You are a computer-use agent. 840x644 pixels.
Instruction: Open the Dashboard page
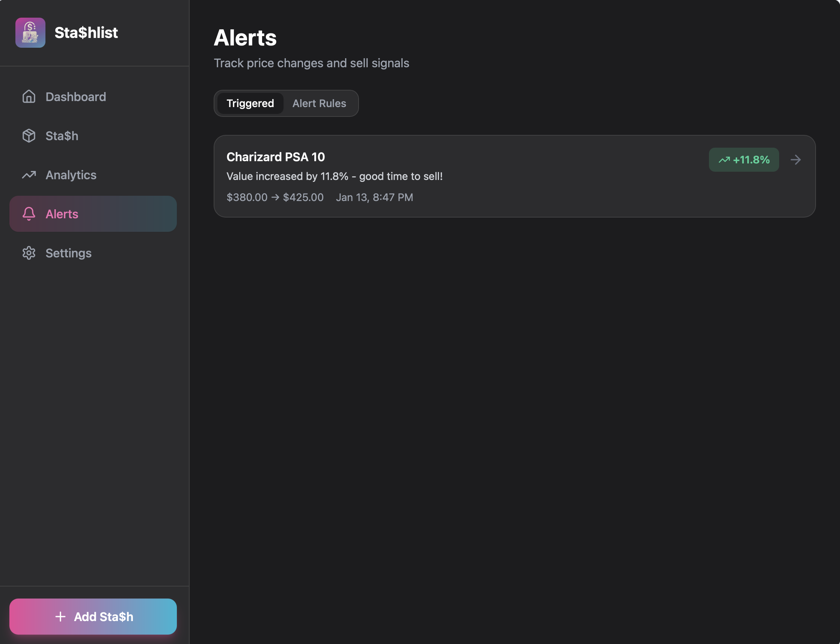76,97
